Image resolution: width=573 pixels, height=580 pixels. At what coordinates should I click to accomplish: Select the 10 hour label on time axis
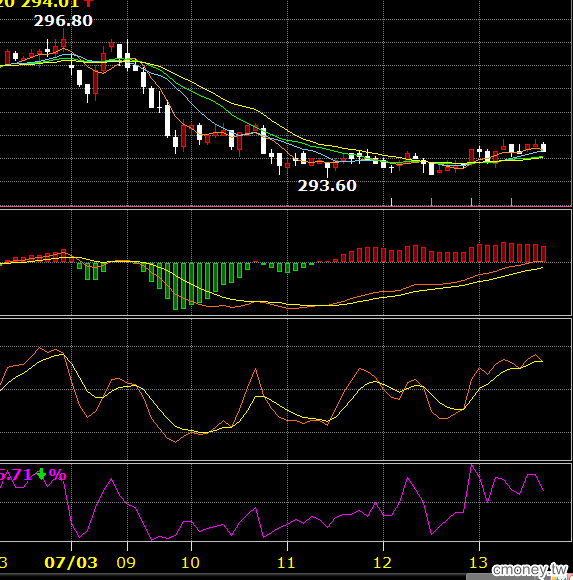click(191, 563)
